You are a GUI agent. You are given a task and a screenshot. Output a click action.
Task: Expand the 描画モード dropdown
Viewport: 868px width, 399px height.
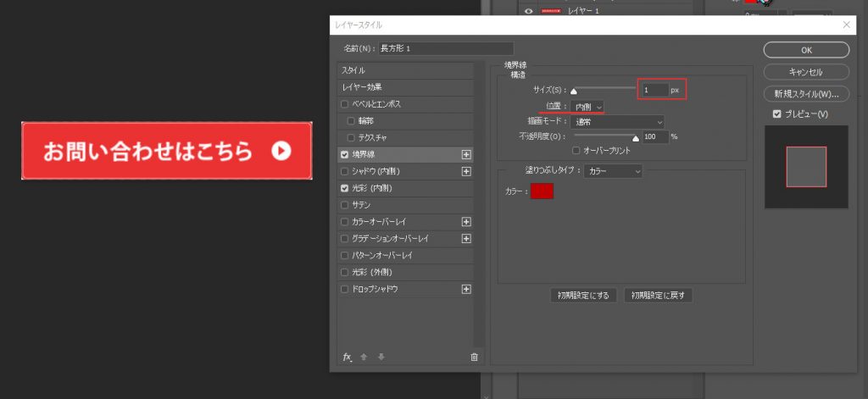pos(616,121)
